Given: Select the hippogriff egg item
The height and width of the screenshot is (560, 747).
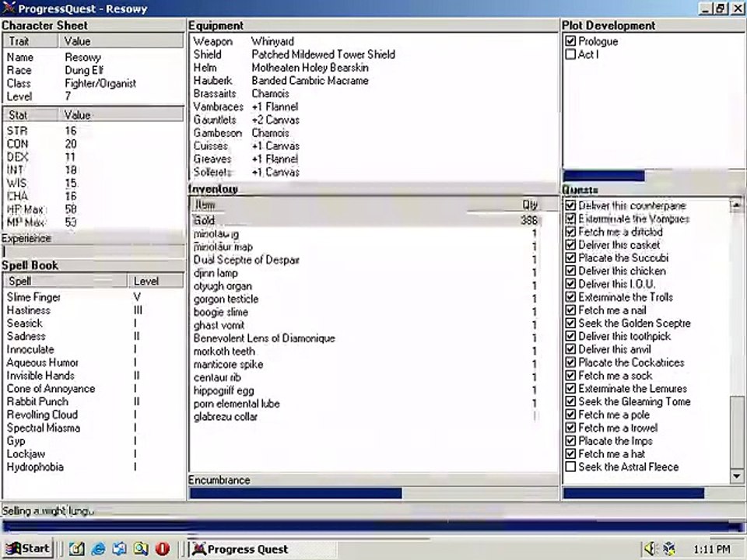Looking at the screenshot, I should (366, 390).
